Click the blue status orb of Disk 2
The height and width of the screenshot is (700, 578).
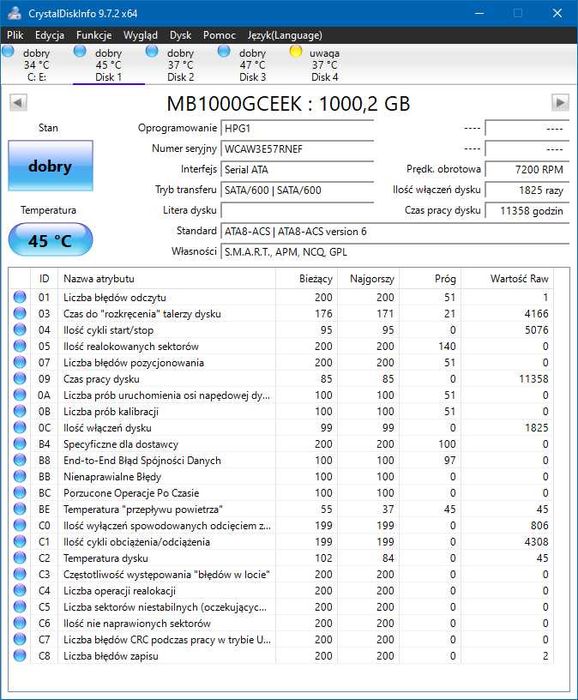point(152,51)
